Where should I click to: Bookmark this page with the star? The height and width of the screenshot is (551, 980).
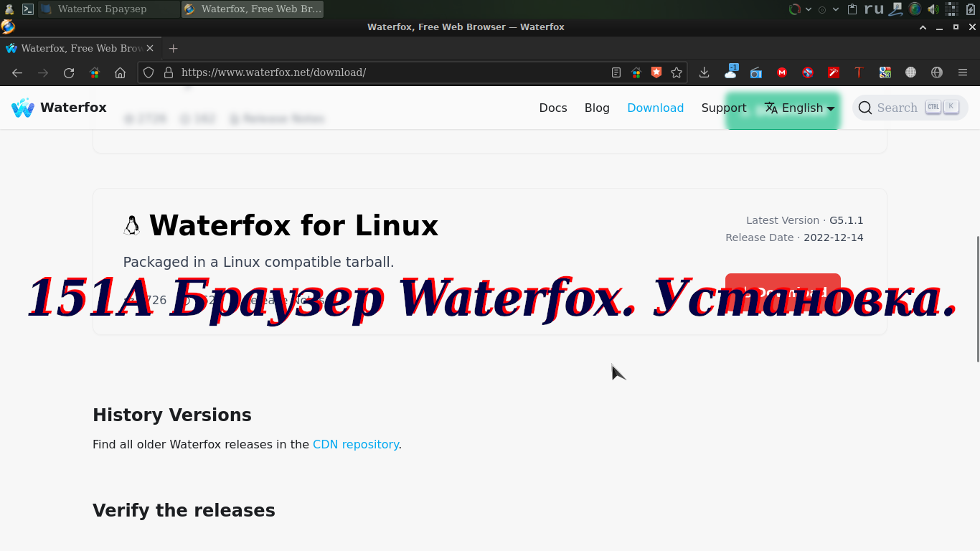(676, 72)
